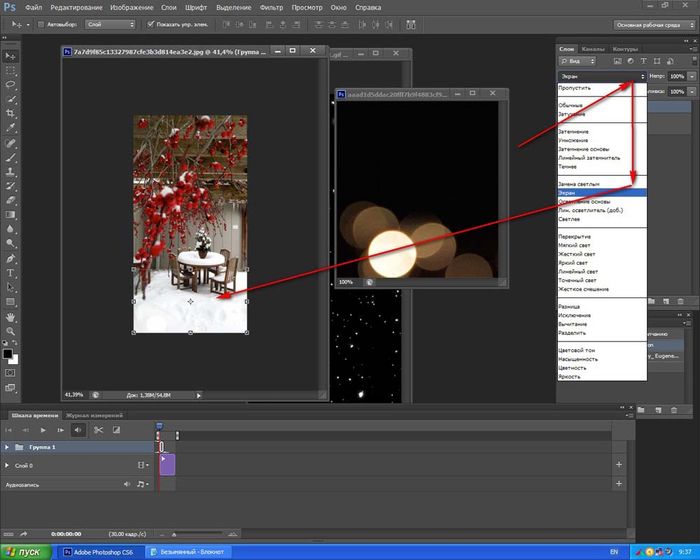Click the пуск Start button
Screen dimensions: 700x560
[26, 552]
